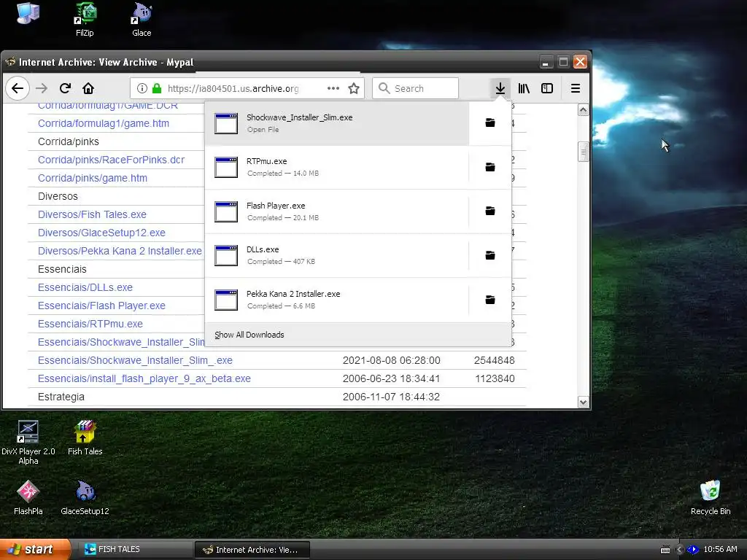747x560 pixels.
Task: Open containing folder for RTPmu.exe
Action: coord(490,167)
